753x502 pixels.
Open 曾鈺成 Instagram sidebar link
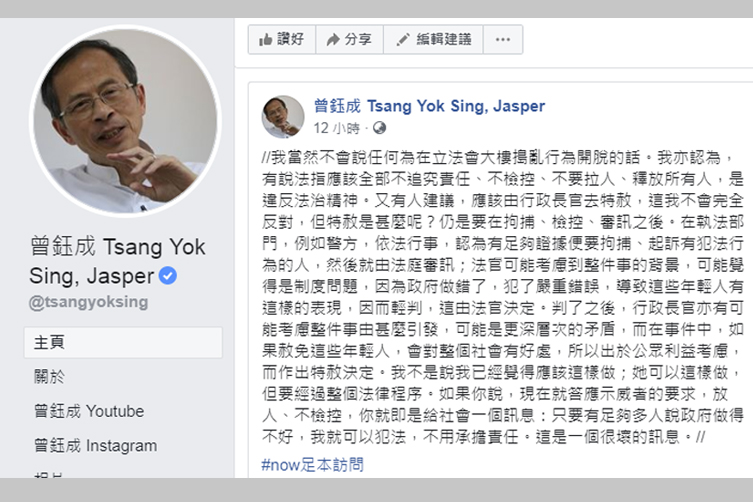click(x=95, y=446)
